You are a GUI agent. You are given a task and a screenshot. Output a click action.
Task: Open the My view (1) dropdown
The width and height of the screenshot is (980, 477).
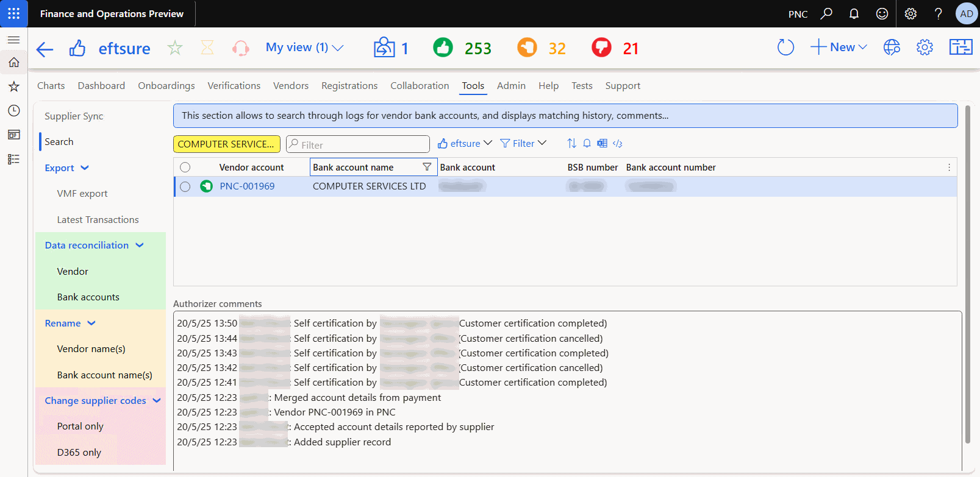304,48
